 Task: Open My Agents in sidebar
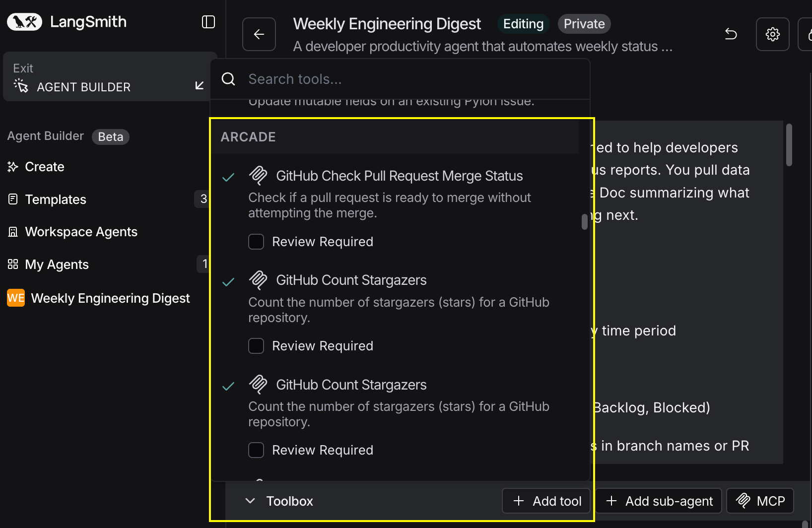[57, 264]
